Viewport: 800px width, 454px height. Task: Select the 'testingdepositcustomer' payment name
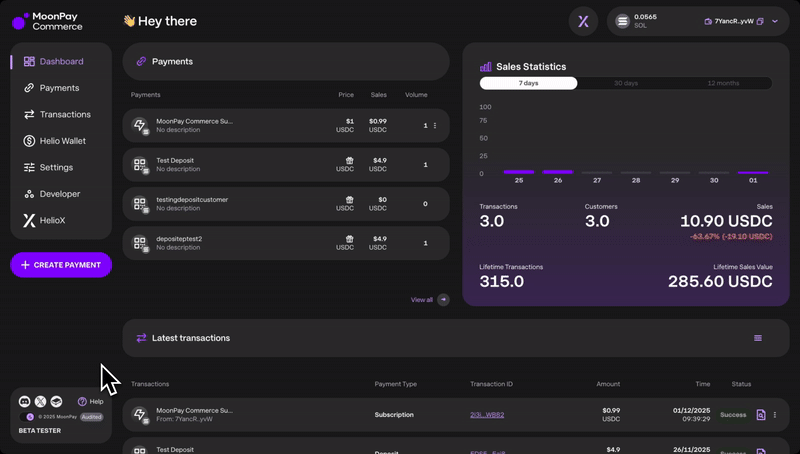click(x=192, y=199)
